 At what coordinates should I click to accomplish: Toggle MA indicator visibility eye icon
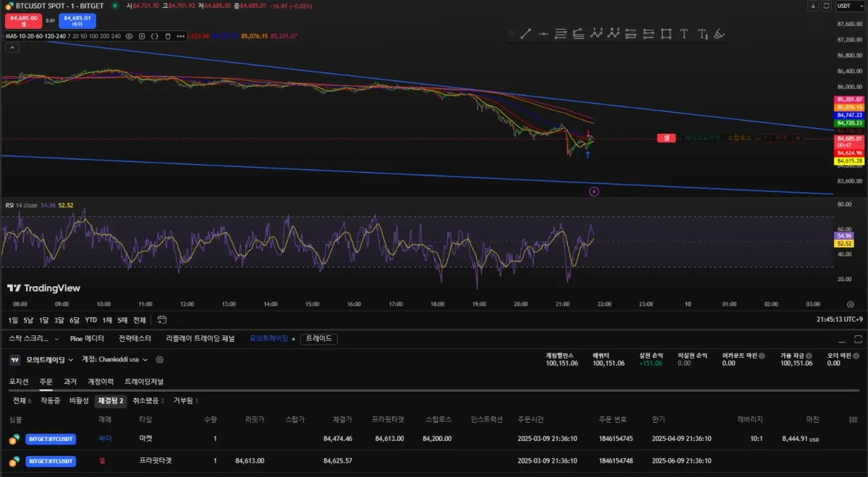pyautogui.click(x=129, y=35)
